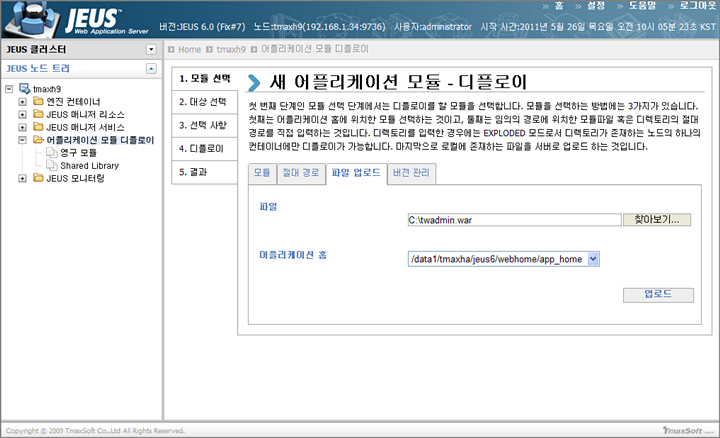Click the tmaxh9 node server icon

pyautogui.click(x=24, y=88)
